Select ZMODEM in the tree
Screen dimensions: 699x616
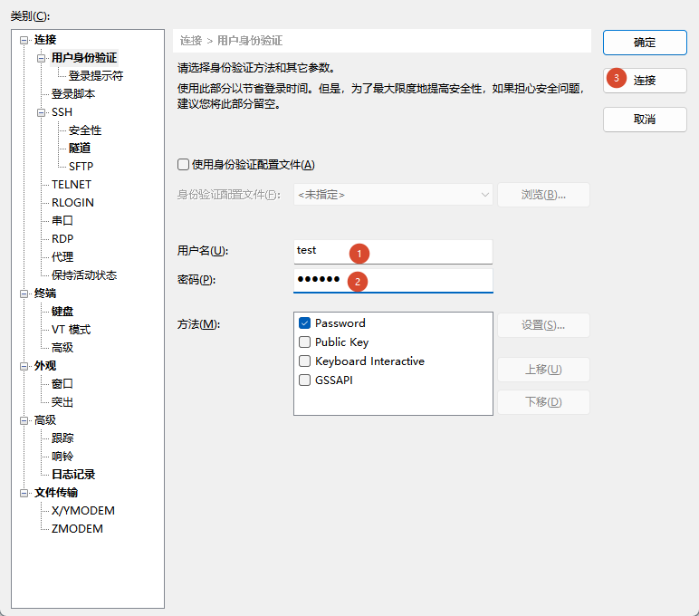coord(77,529)
